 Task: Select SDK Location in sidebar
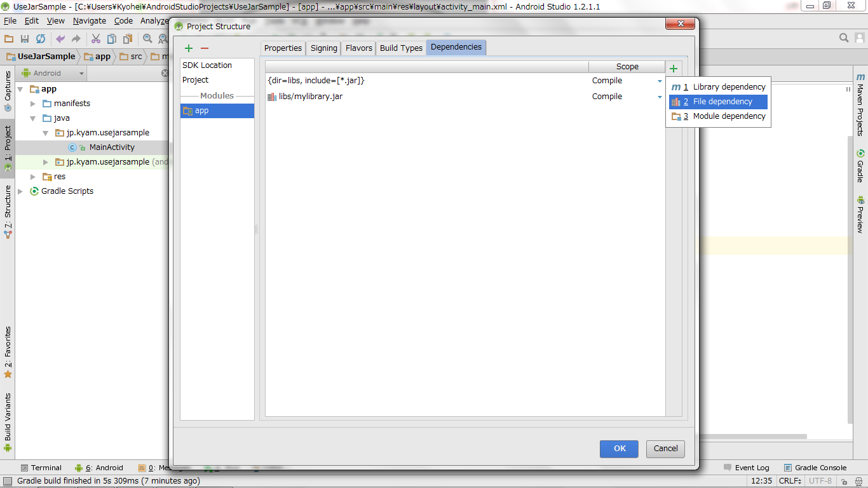(217, 65)
